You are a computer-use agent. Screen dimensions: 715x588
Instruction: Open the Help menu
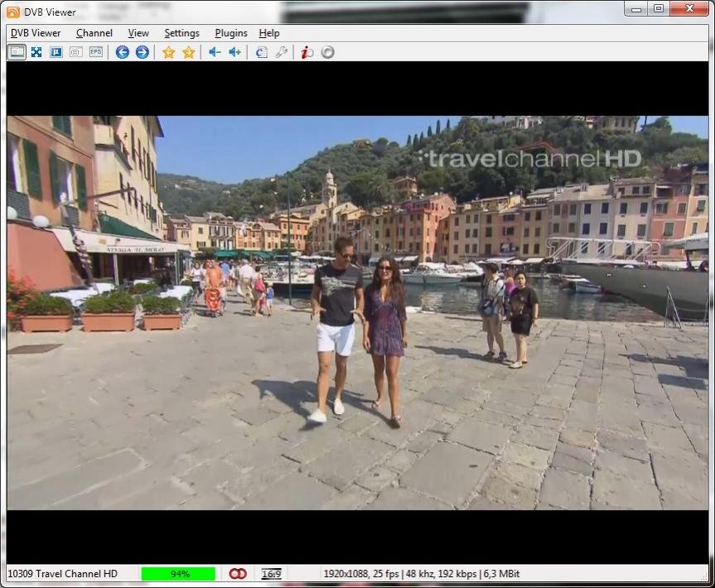coord(269,33)
